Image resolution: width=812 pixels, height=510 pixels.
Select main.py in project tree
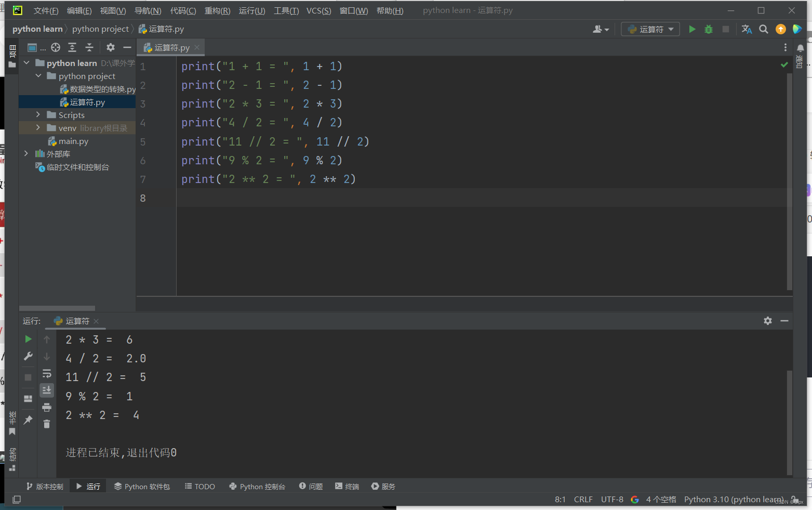coord(68,141)
